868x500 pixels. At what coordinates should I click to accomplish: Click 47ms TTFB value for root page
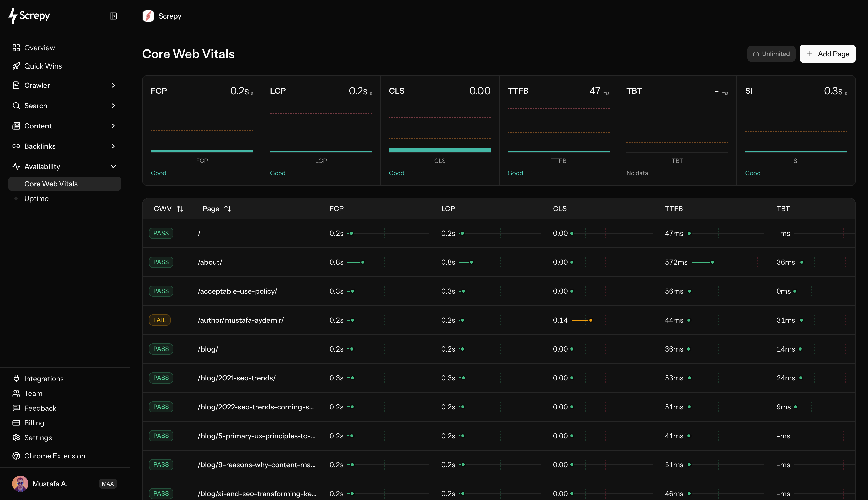674,233
